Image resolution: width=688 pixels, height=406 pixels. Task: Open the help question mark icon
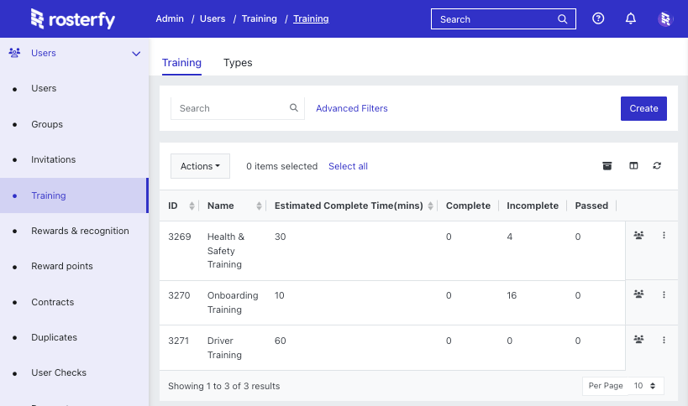coord(598,18)
